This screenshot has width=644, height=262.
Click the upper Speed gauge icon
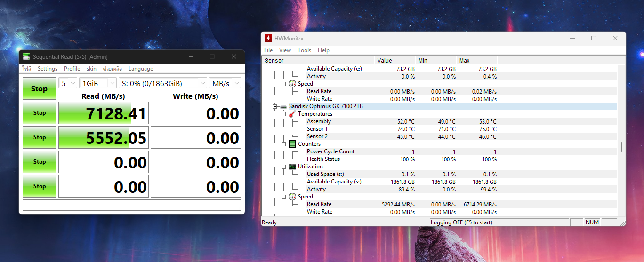[292, 84]
